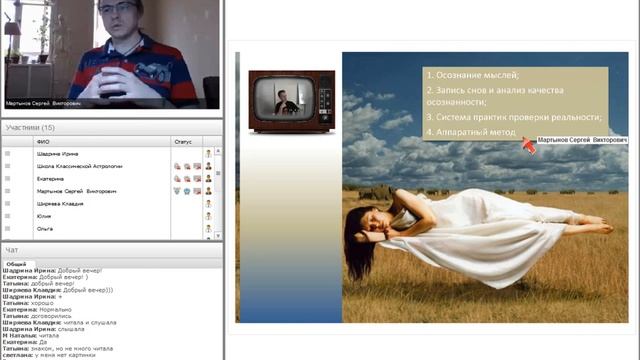
Task: Click chat message 'Татьяна: договорились'
Action: coord(37,316)
